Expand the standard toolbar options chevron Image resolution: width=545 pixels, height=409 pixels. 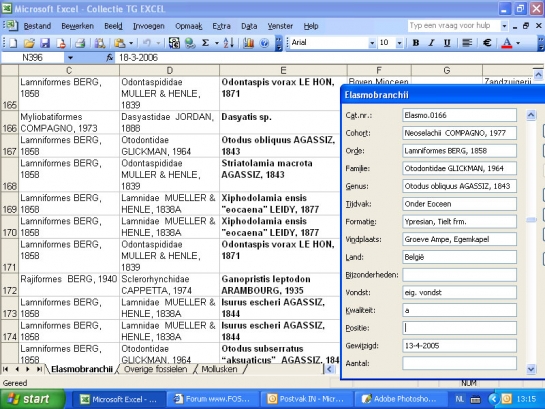(279, 43)
